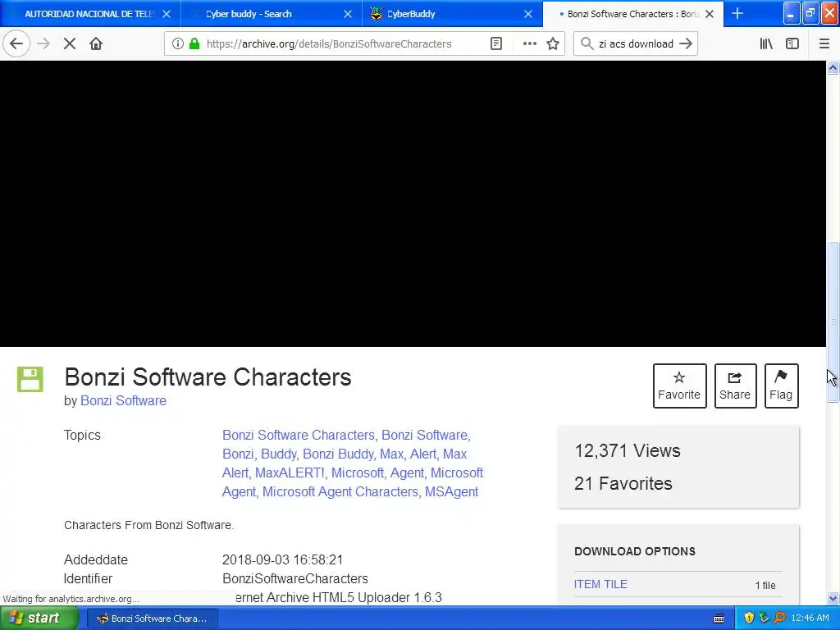Click the keyboard icon in taskbar
This screenshot has width=840, height=630.
(719, 619)
